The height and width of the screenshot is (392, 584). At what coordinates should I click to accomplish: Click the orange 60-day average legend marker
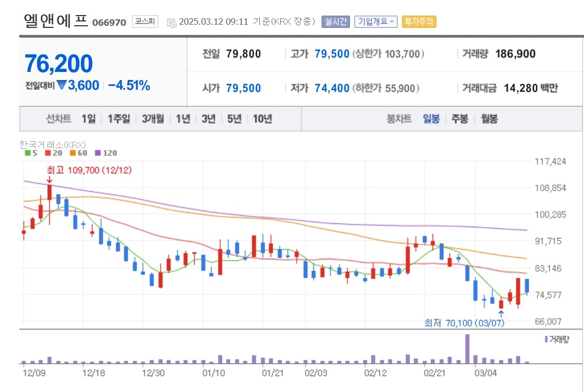(x=72, y=153)
